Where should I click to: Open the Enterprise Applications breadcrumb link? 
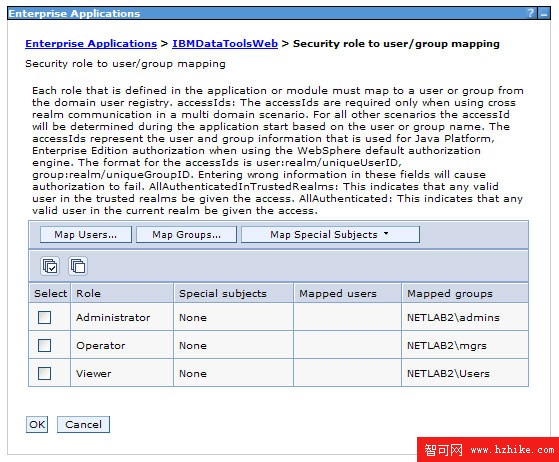[x=91, y=43]
